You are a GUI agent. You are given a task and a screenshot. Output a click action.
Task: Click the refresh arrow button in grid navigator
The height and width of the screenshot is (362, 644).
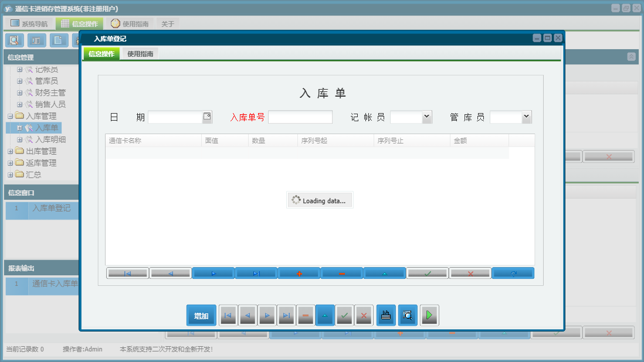(513, 274)
